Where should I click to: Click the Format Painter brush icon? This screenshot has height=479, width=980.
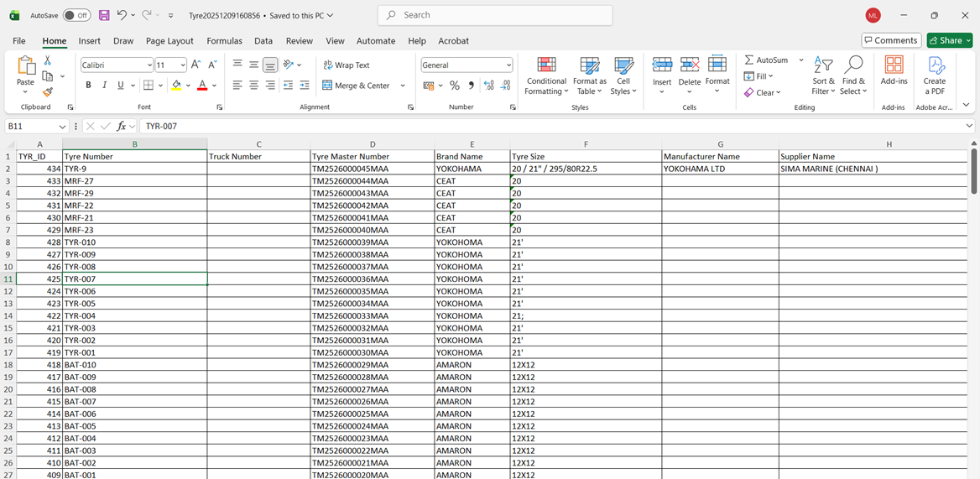pyautogui.click(x=48, y=91)
